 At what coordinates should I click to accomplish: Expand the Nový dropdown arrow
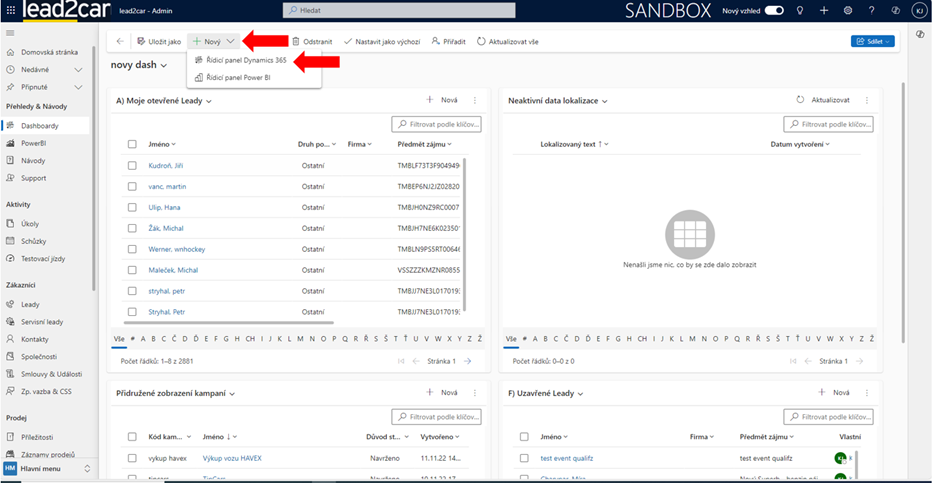[x=231, y=41]
